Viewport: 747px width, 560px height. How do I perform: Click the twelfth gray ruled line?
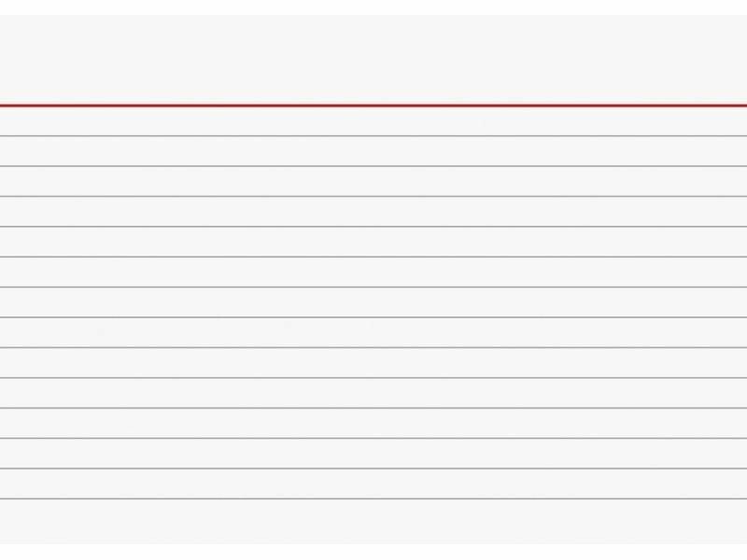click(373, 469)
